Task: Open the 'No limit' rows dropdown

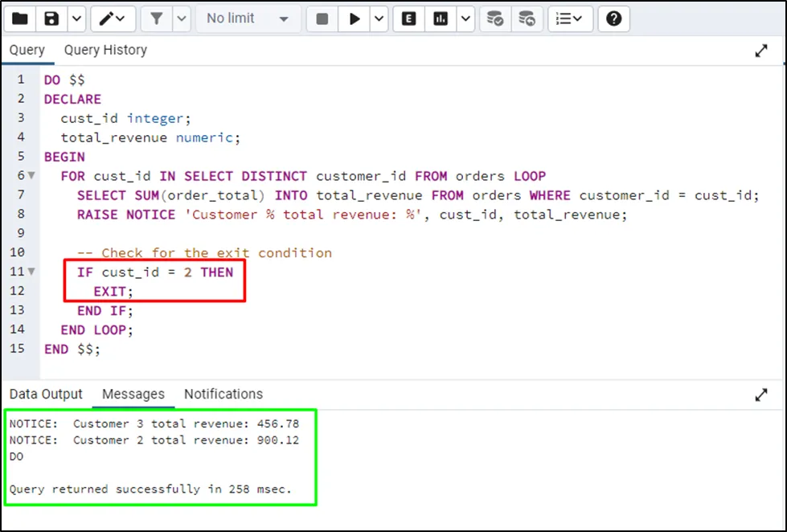Action: pyautogui.click(x=248, y=18)
